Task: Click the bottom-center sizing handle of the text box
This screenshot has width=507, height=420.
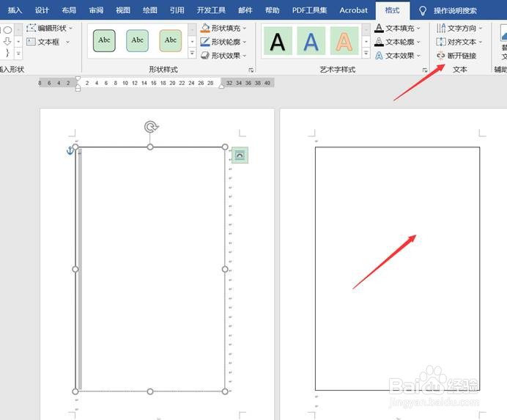Action: pyautogui.click(x=150, y=391)
